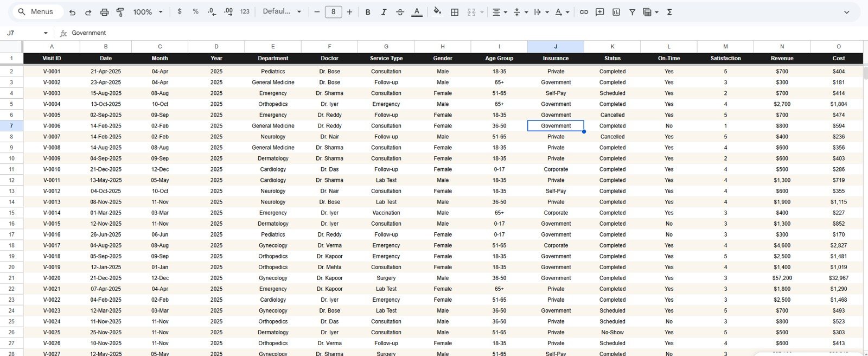Click the font size field showing 8
This screenshot has width=868, height=356.
coord(333,11)
